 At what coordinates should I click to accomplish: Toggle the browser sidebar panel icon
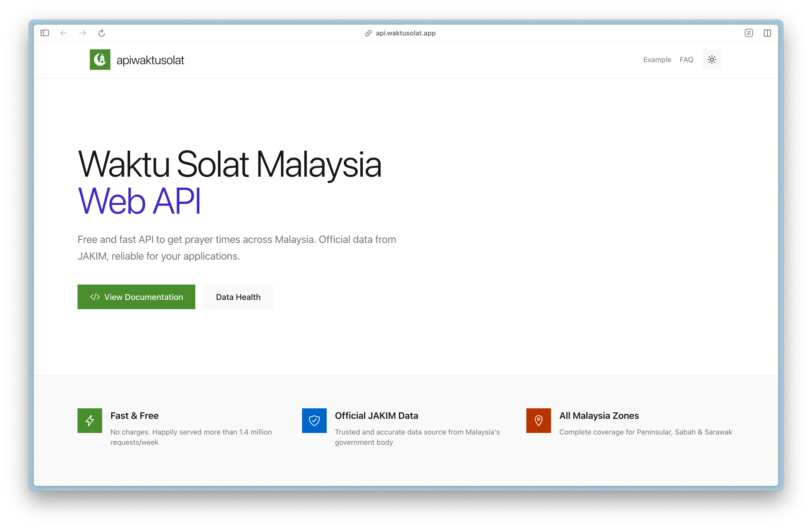pyautogui.click(x=45, y=33)
